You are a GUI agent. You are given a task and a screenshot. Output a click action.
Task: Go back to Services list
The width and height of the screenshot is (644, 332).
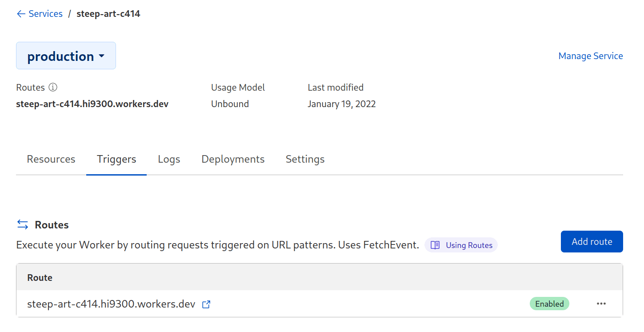[39, 14]
